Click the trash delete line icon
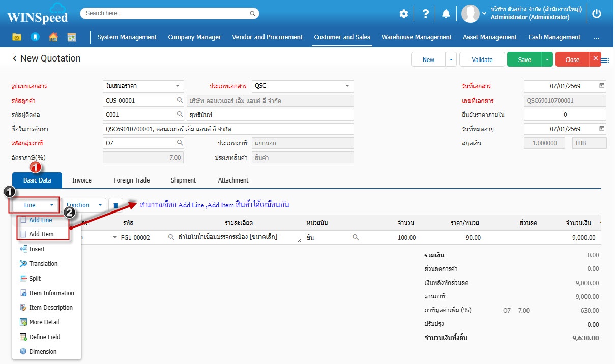 115,205
